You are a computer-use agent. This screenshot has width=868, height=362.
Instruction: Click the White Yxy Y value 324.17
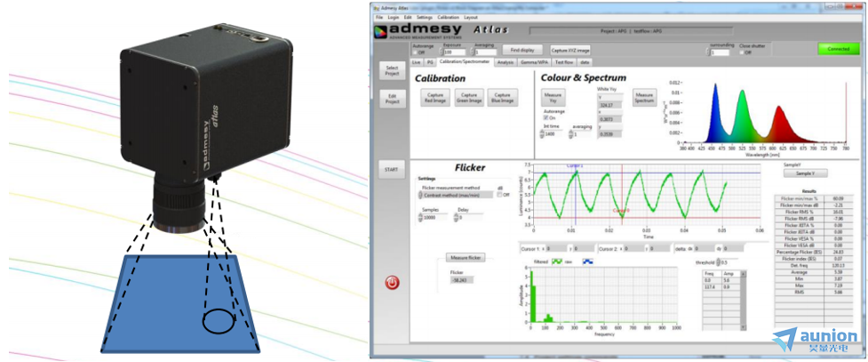[x=610, y=104]
